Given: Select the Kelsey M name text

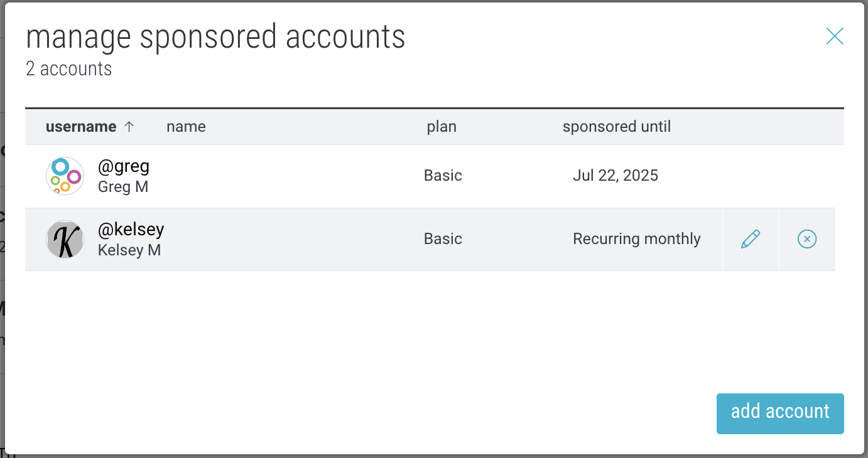Looking at the screenshot, I should (x=129, y=250).
